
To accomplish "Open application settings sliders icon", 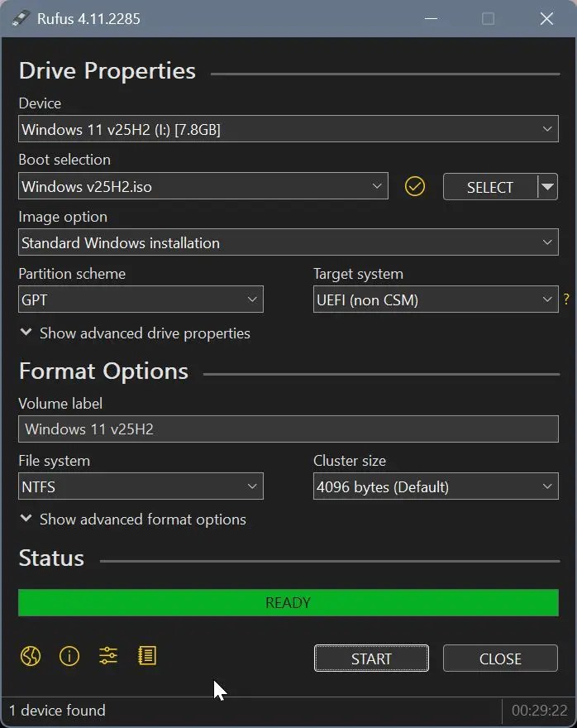I will [108, 656].
